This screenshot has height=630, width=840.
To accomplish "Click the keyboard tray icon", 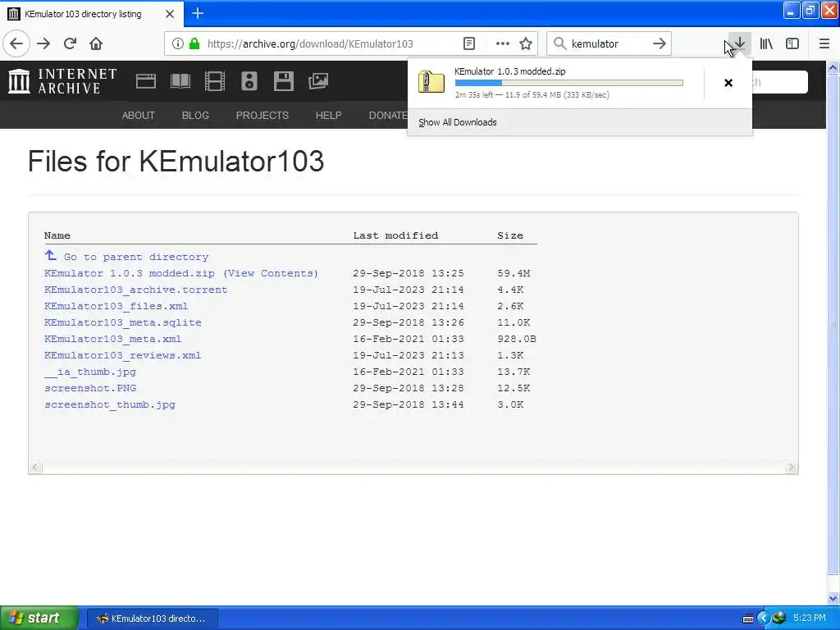I will 748,619.
